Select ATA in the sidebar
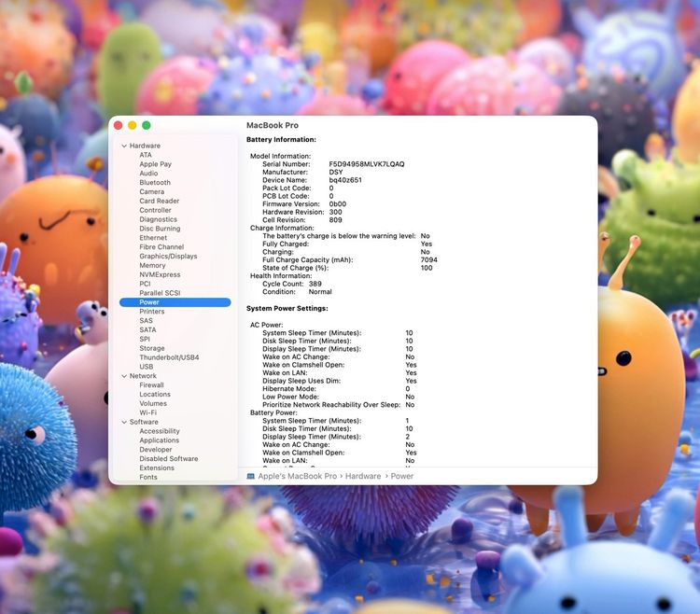This screenshot has height=614, width=700. 146,155
